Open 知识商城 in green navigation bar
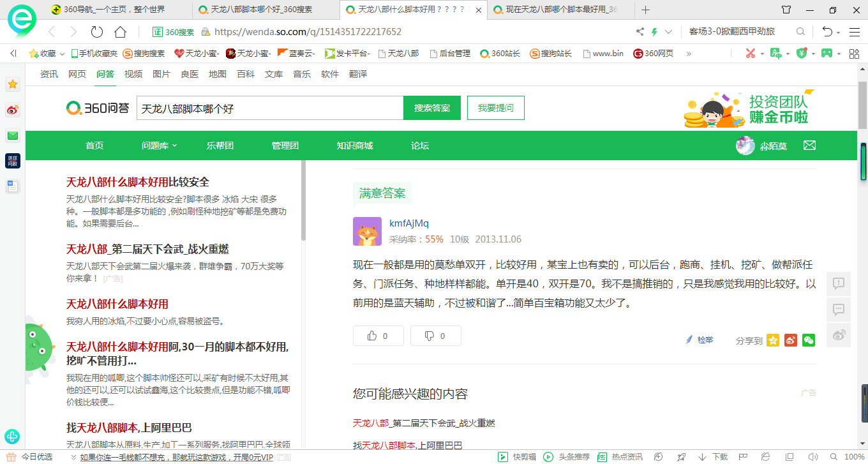Screen dimensions: 868x464 click(354, 146)
